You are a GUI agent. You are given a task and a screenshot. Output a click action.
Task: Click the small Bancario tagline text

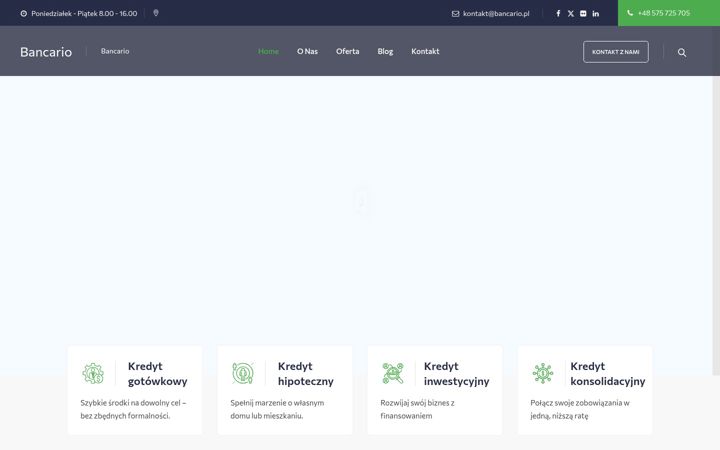pos(115,51)
